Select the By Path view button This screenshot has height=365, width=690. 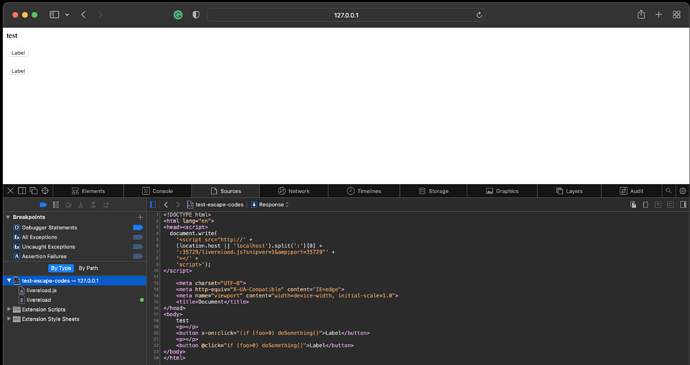click(88, 268)
